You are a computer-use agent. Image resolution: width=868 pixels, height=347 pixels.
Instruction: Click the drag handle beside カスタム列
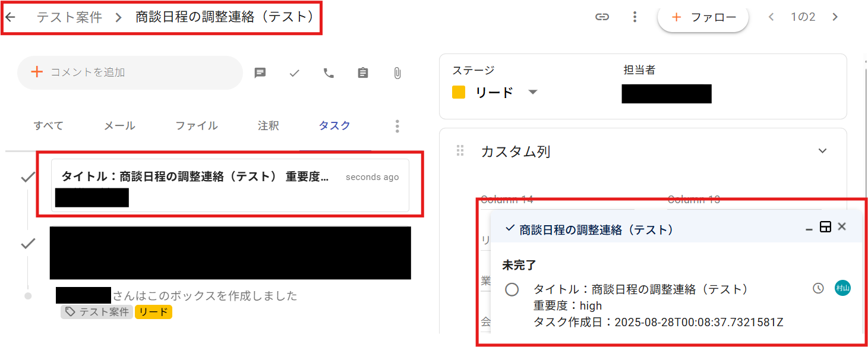click(460, 151)
